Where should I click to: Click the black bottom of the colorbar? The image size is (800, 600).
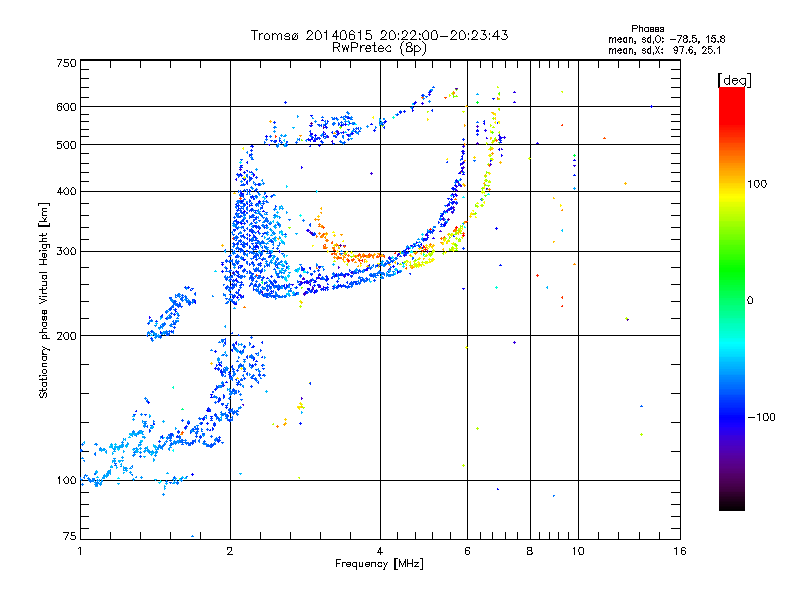(x=732, y=503)
